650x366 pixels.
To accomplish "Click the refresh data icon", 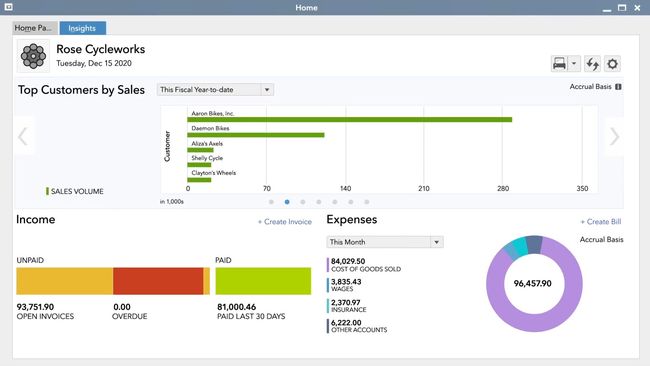I will pos(592,64).
